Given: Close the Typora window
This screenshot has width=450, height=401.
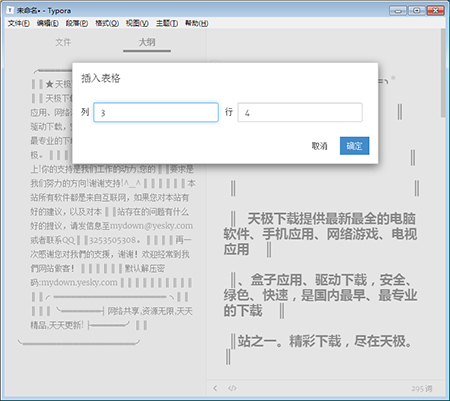Looking at the screenshot, I should tap(435, 11).
